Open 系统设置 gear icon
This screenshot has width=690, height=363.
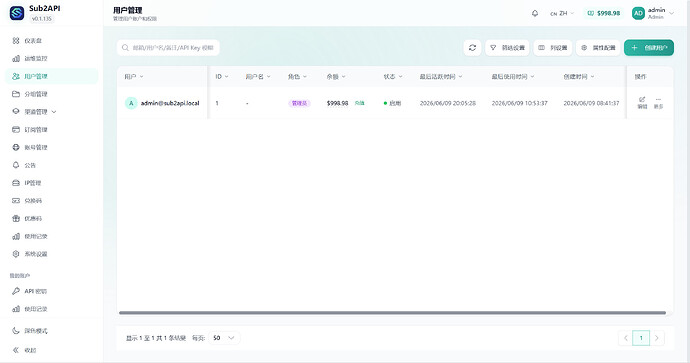[16, 254]
